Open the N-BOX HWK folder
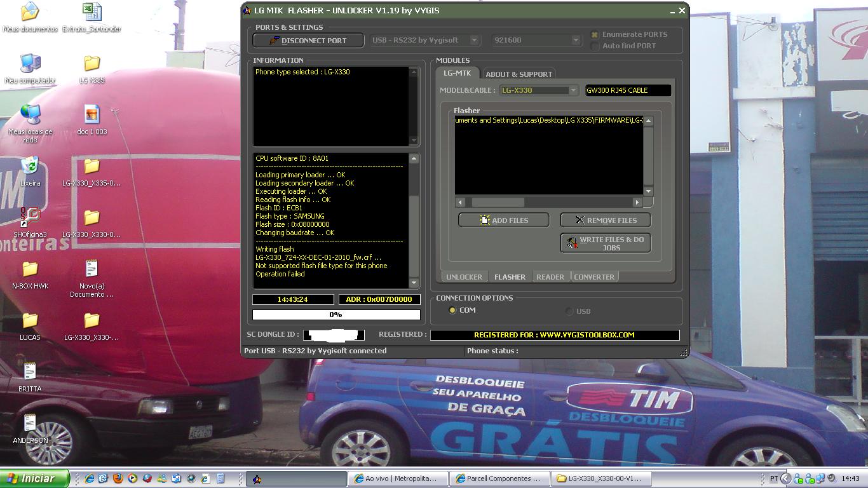868x488 pixels. (30, 274)
